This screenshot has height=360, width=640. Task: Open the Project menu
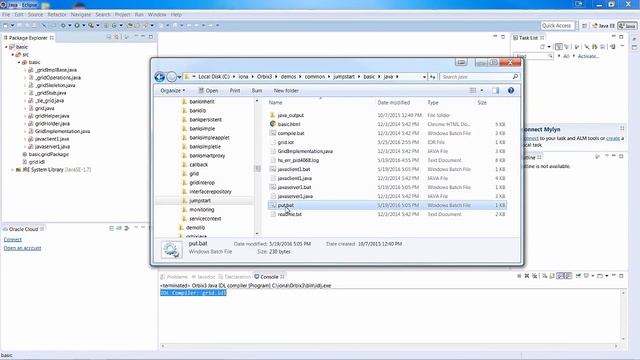coord(122,14)
